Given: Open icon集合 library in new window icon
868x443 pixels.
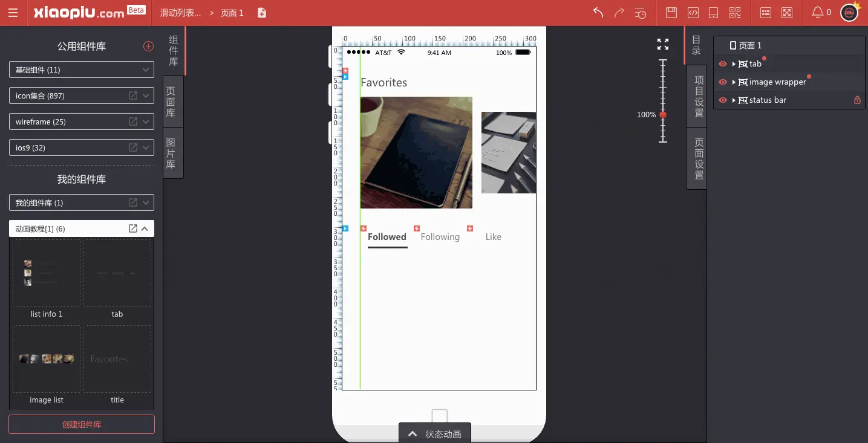Looking at the screenshot, I should [x=133, y=95].
